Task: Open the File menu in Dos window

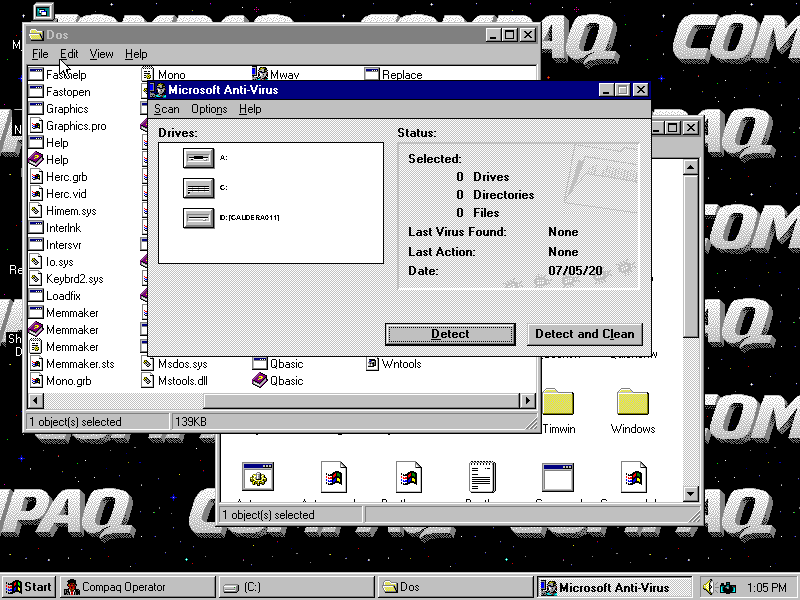Action: (x=40, y=54)
